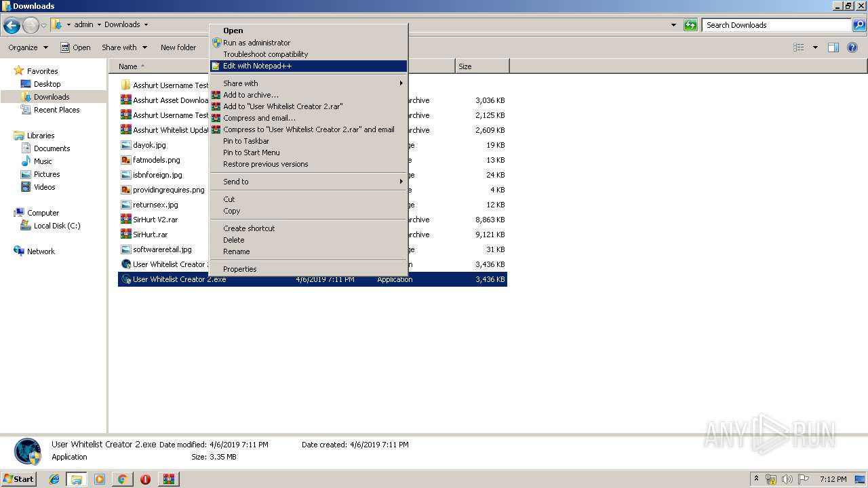Open Internet Explorer from taskbar
Viewport: 868px width, 488px height.
pos(54,479)
